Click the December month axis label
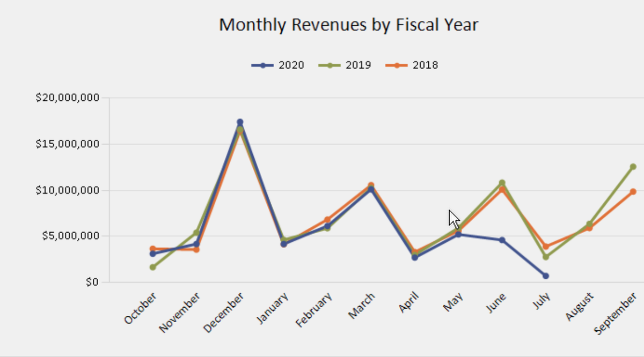 coord(224,314)
